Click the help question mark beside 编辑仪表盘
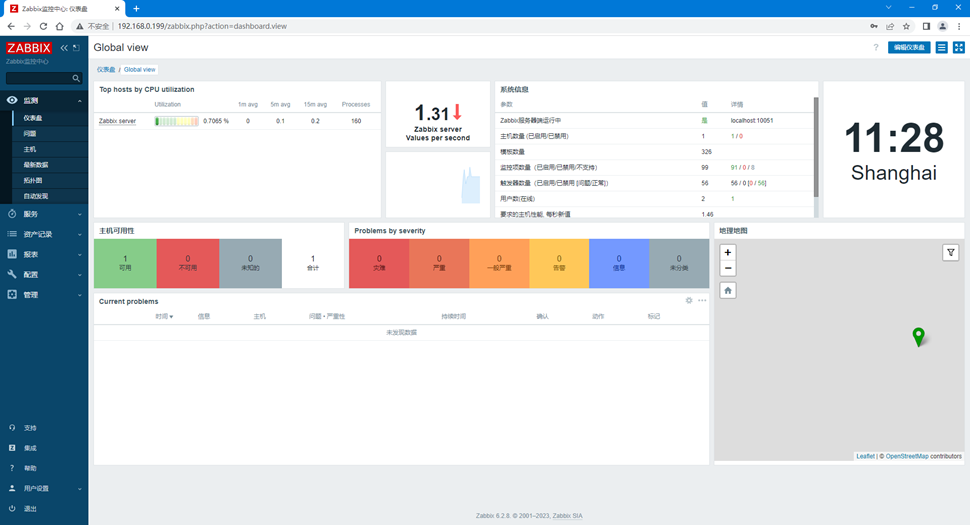This screenshot has width=970, height=525. pos(875,48)
